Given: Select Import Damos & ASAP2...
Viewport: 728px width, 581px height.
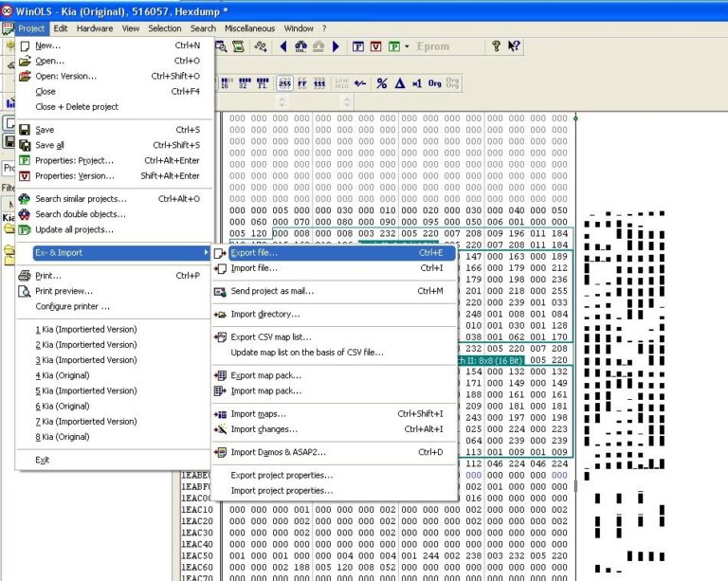Looking at the screenshot, I should click(x=335, y=452).
